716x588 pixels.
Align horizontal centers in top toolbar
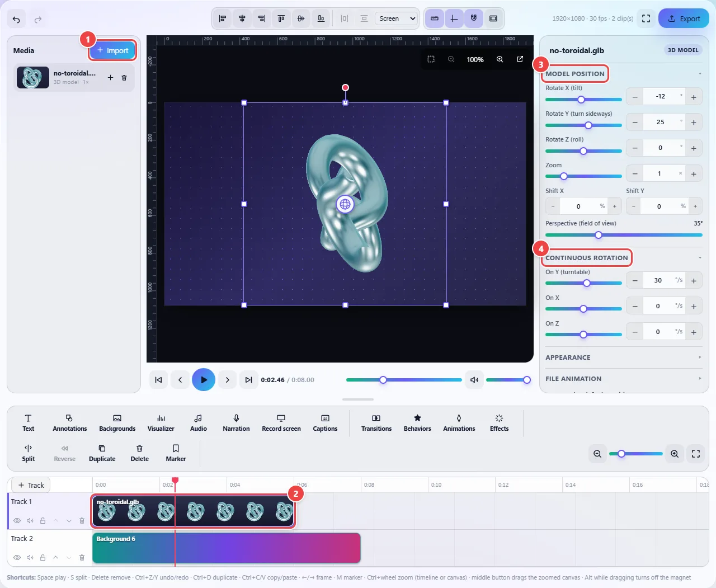[242, 18]
